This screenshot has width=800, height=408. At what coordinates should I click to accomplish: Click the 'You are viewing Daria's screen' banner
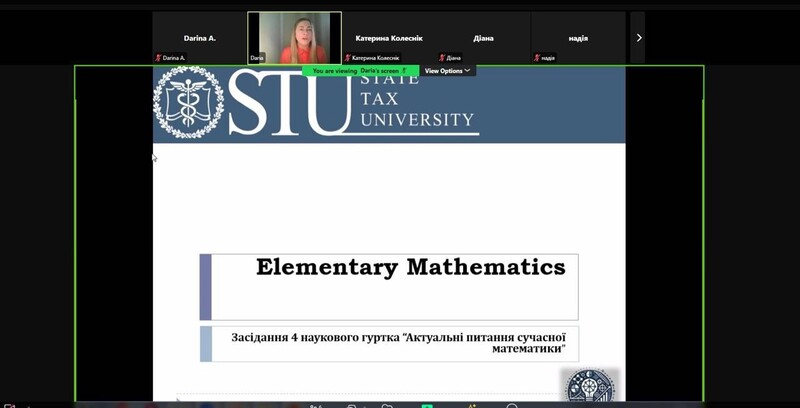click(x=360, y=71)
